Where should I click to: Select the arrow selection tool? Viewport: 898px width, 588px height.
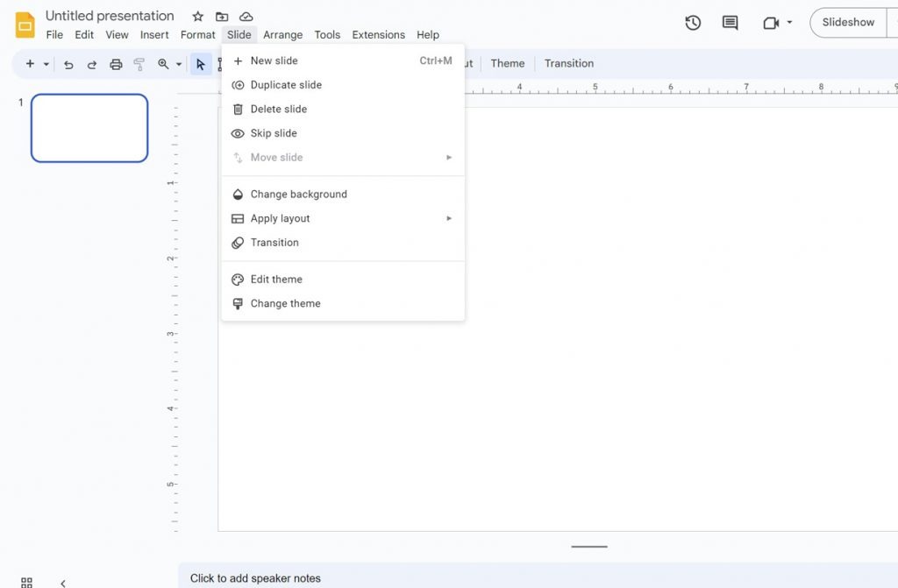(x=200, y=63)
